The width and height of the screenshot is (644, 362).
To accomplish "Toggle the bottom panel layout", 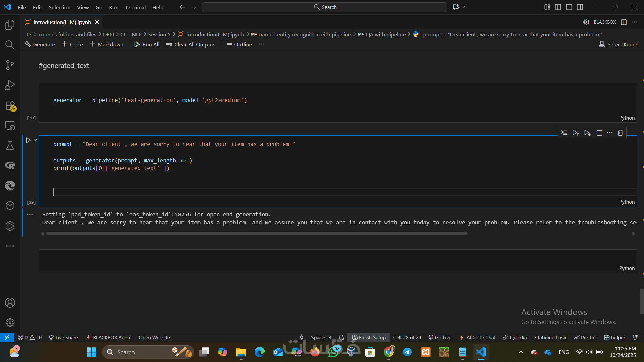I will tap(569, 7).
